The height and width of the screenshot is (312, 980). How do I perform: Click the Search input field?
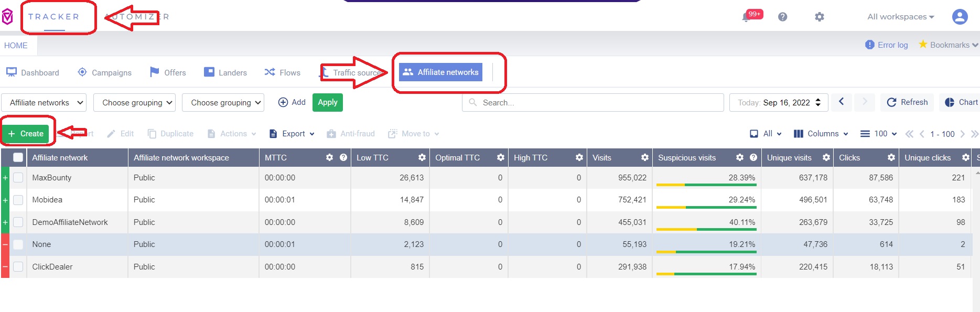[x=593, y=103]
